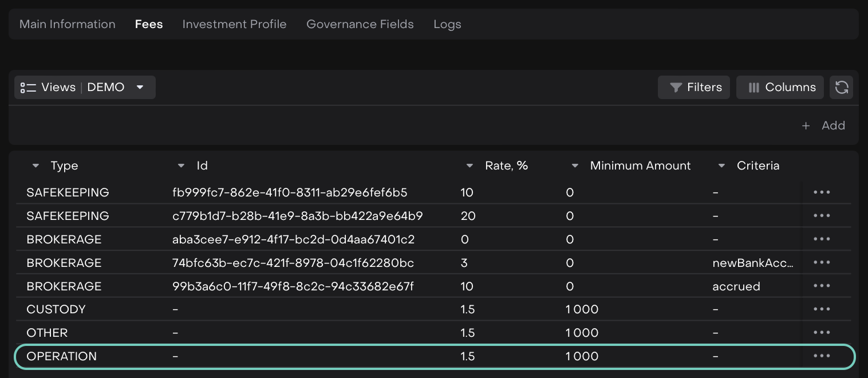Image resolution: width=868 pixels, height=378 pixels.
Task: Click the Filters button
Action: pos(694,88)
